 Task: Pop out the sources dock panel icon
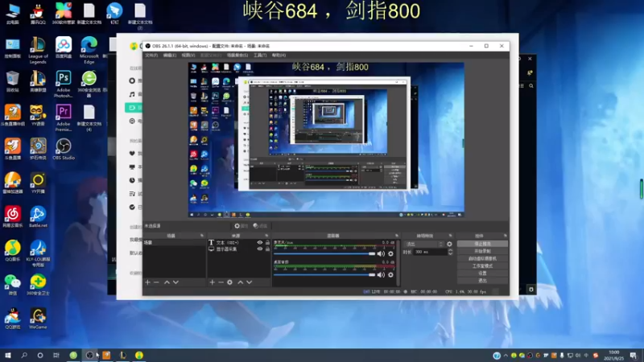pos(267,236)
